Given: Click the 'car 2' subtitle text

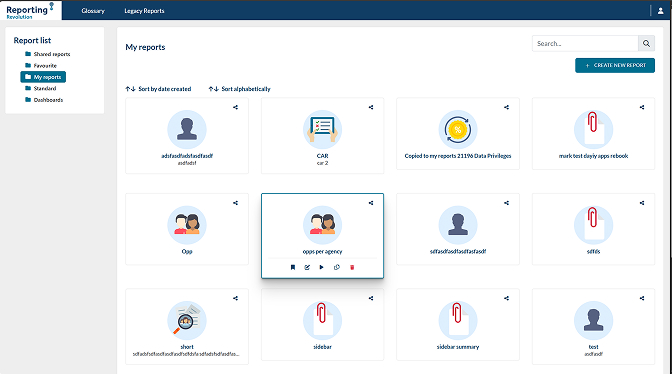Looking at the screenshot, I should pyautogui.click(x=322, y=163).
